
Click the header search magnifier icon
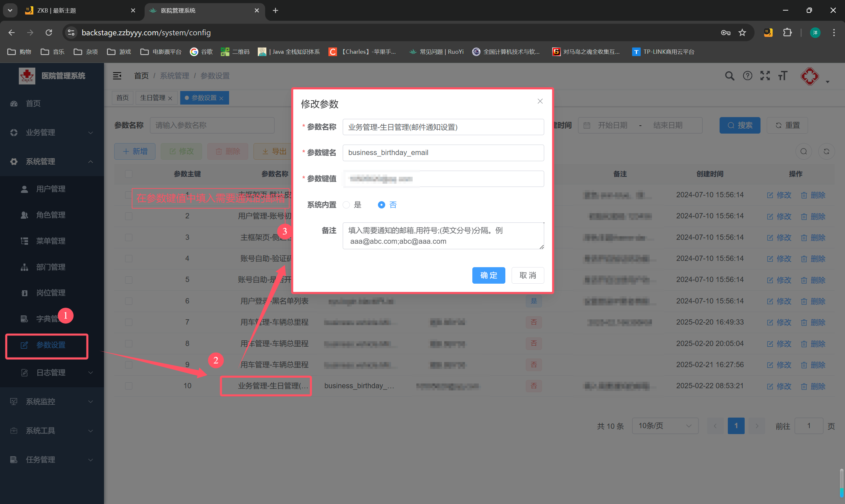pos(729,76)
